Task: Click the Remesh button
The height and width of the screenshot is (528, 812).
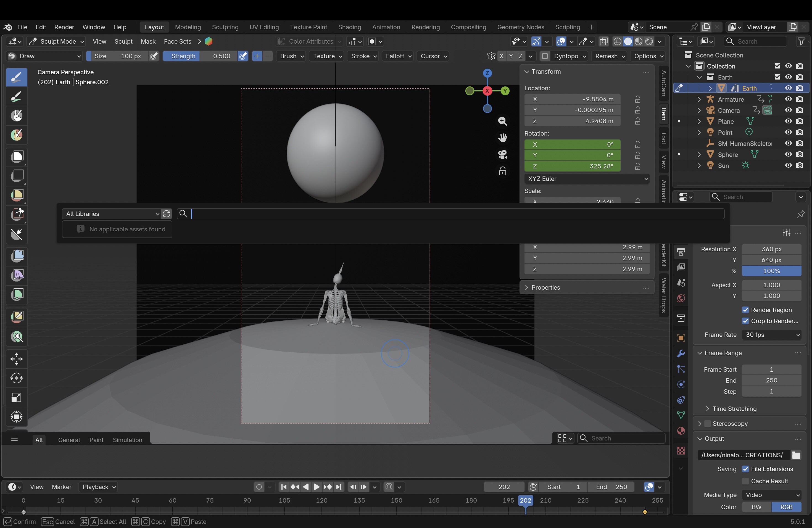Action: click(x=609, y=56)
